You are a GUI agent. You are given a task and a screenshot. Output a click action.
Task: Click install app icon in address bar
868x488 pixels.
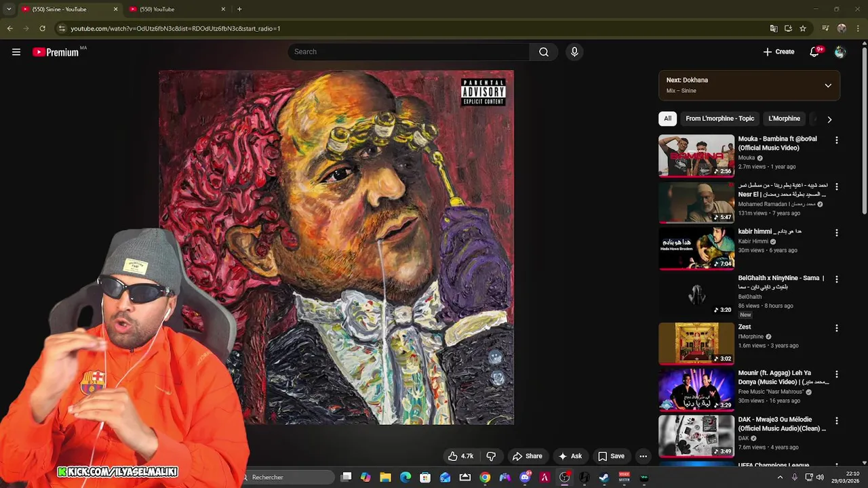788,28
